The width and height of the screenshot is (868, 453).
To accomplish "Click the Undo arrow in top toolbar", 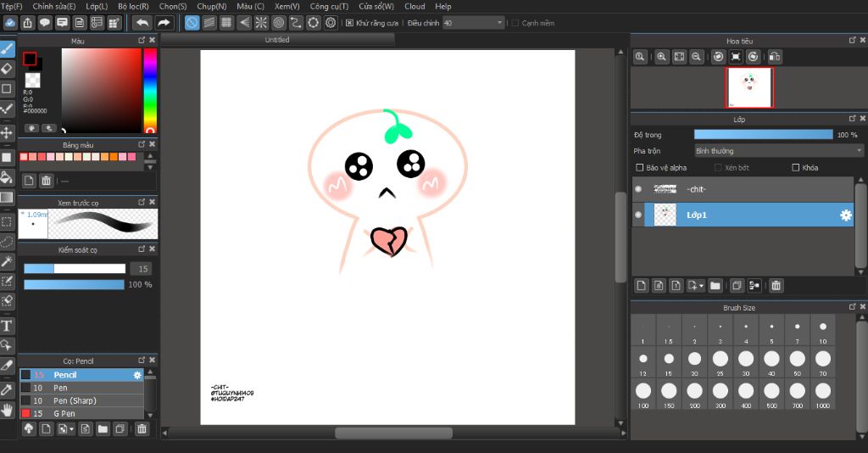I will (142, 23).
